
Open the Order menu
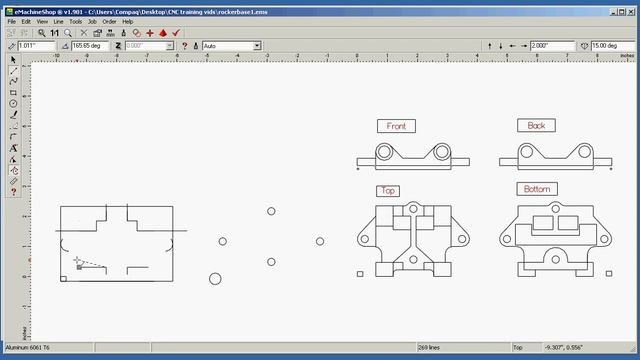109,22
